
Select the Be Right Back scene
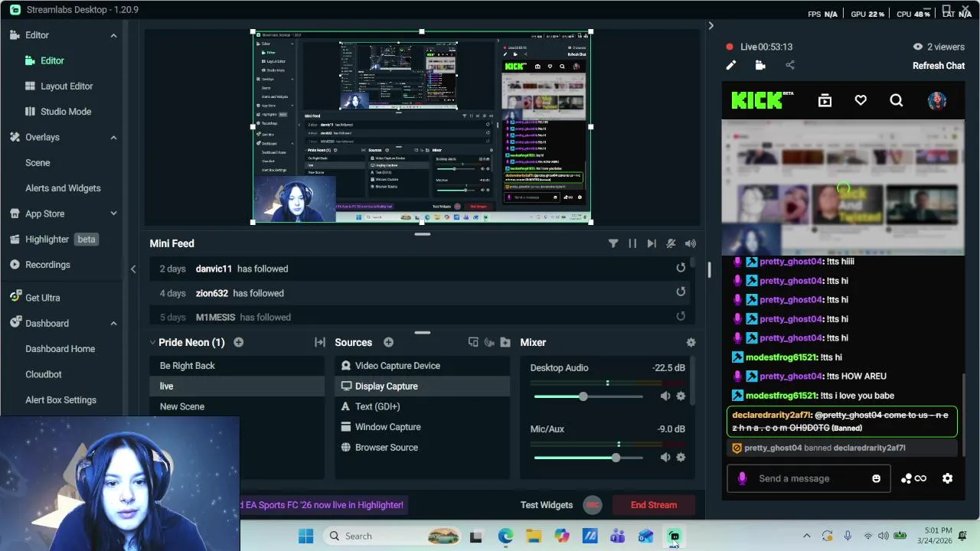(x=237, y=365)
